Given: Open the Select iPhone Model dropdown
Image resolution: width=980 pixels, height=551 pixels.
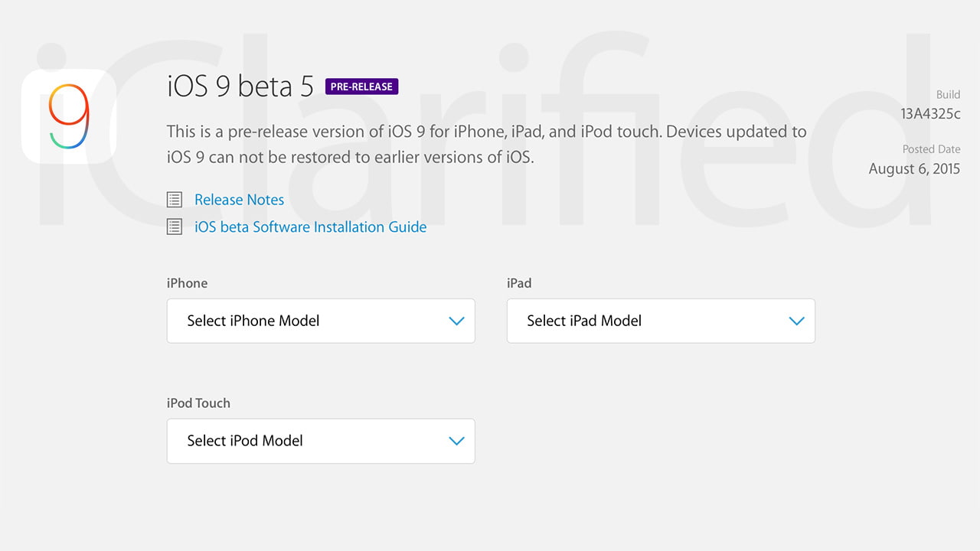Looking at the screenshot, I should (x=321, y=321).
